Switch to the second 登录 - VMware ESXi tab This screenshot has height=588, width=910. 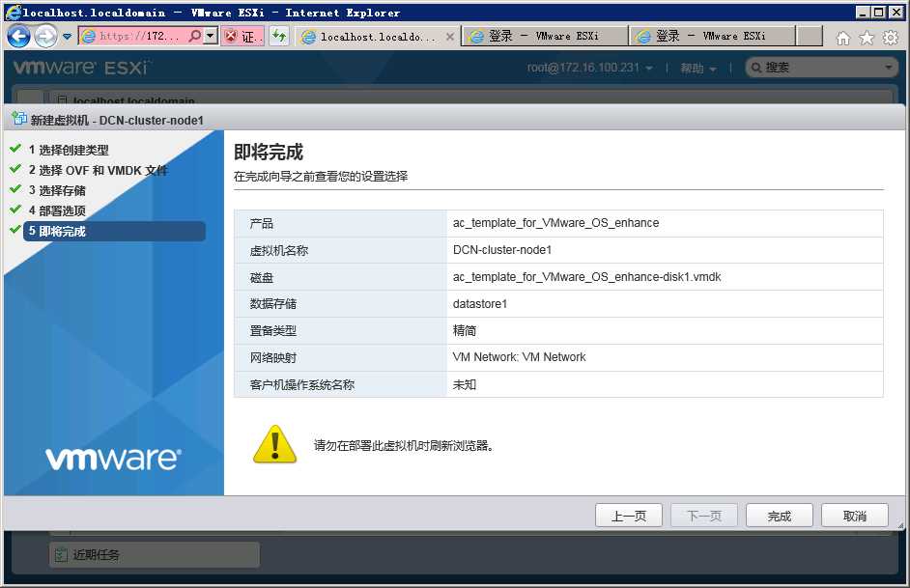[712, 36]
